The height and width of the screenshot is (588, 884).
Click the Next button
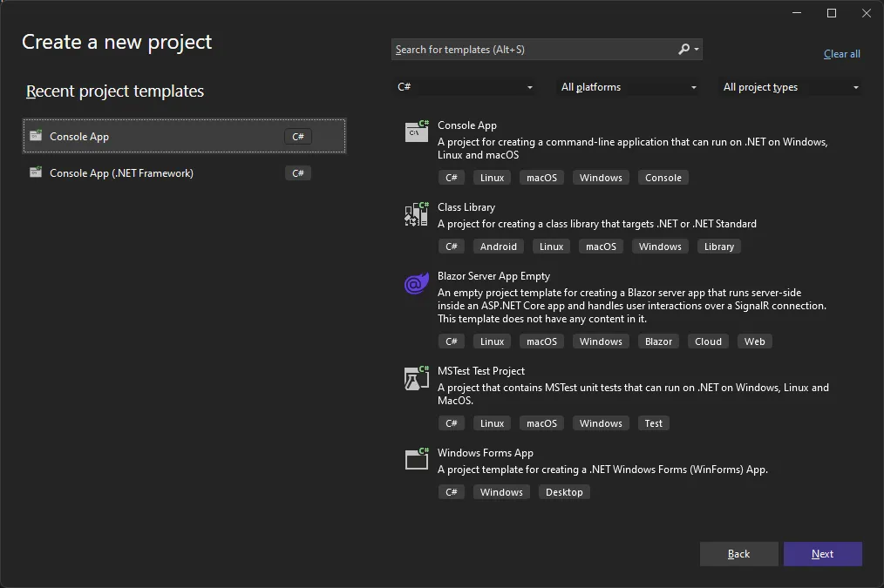pyautogui.click(x=822, y=553)
